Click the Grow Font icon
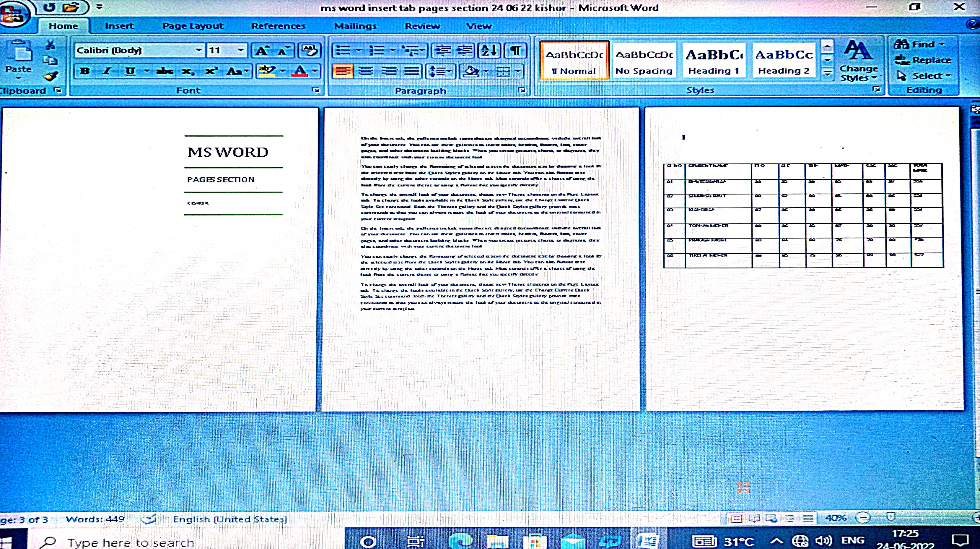Screen dimensions: 980x549 262,50
